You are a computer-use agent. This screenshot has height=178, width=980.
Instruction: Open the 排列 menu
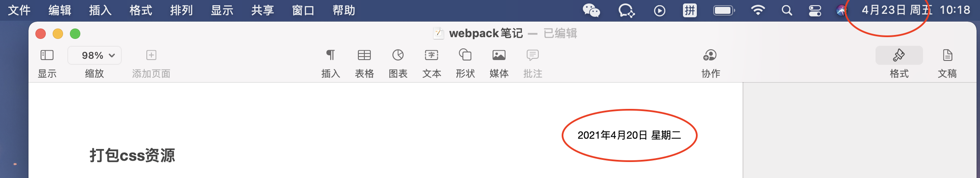181,10
